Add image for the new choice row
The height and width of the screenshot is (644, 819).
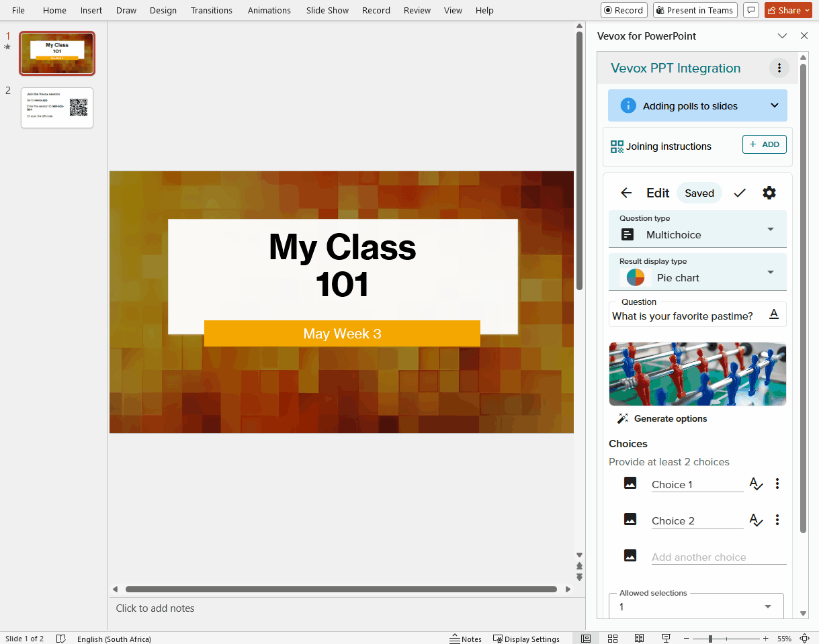point(630,555)
